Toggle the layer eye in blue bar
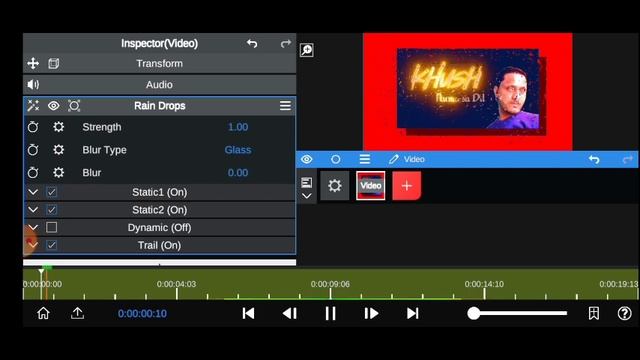The height and width of the screenshot is (360, 640). 307,159
